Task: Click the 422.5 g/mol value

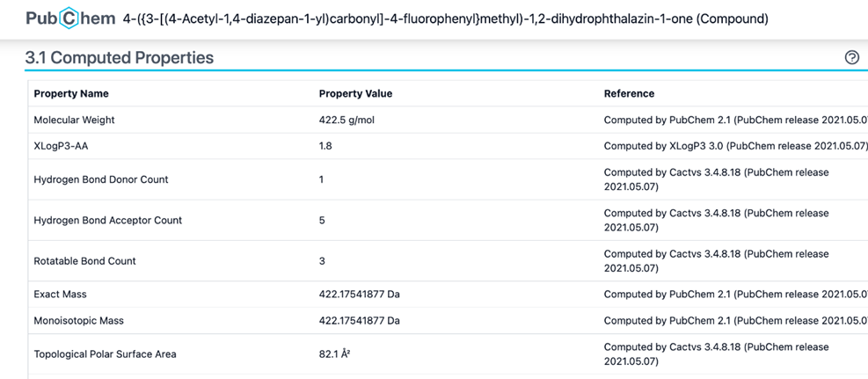Action: tap(346, 120)
